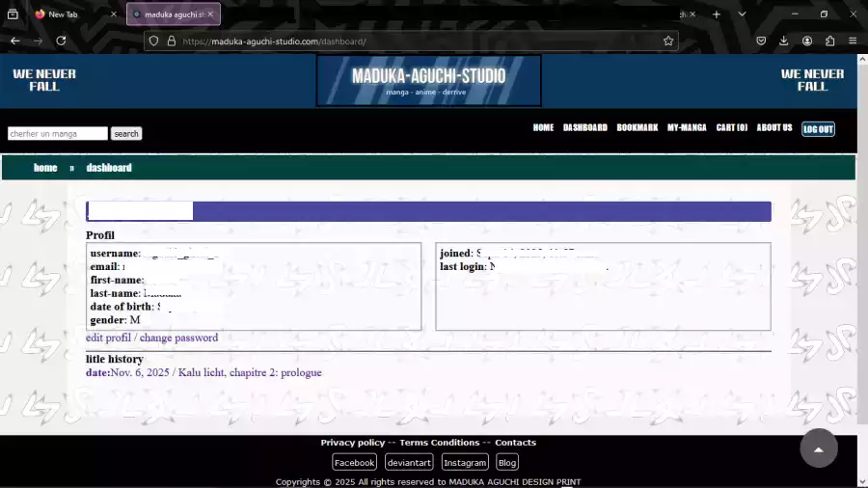Viewport: 868px width, 488px height.
Task: Click the padlock site info icon
Action: (x=172, y=41)
